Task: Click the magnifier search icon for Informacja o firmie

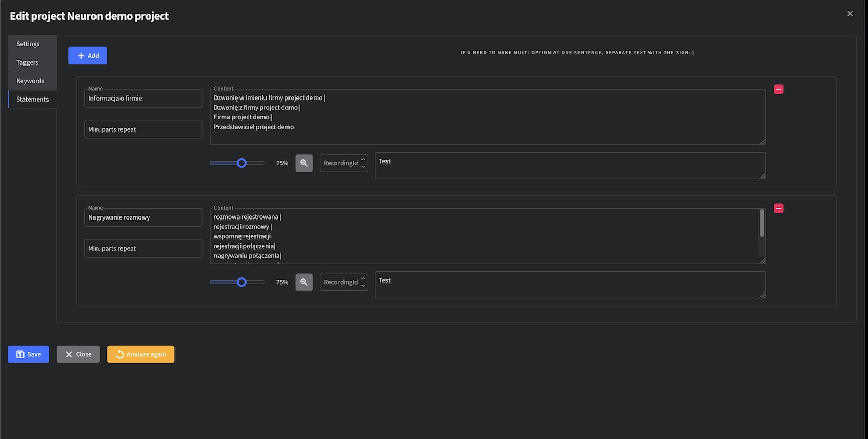Action: (x=304, y=163)
